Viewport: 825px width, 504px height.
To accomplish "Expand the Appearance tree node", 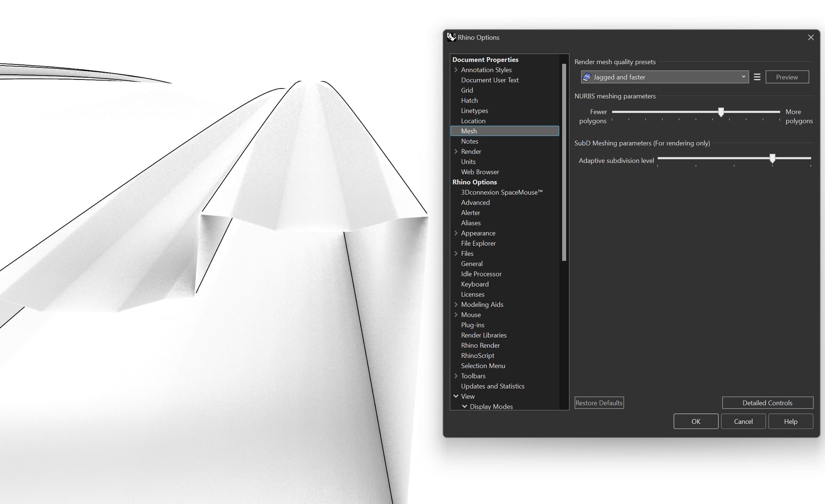I will click(456, 233).
